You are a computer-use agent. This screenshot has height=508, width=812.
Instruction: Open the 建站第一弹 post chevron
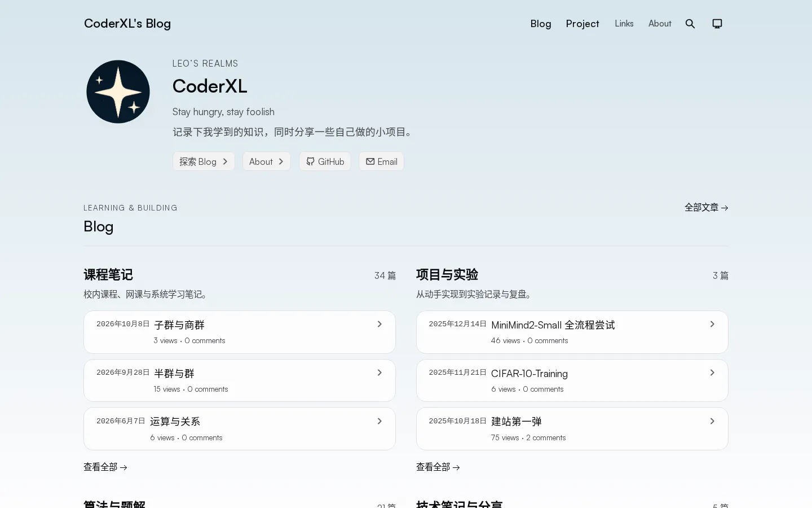(x=712, y=421)
